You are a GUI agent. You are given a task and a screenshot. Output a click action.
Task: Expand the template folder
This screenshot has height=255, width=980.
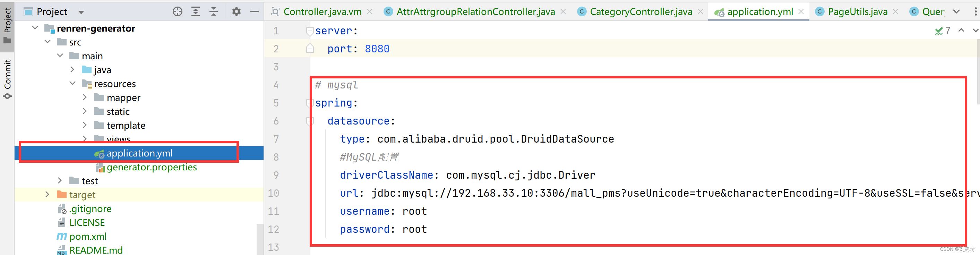click(85, 125)
